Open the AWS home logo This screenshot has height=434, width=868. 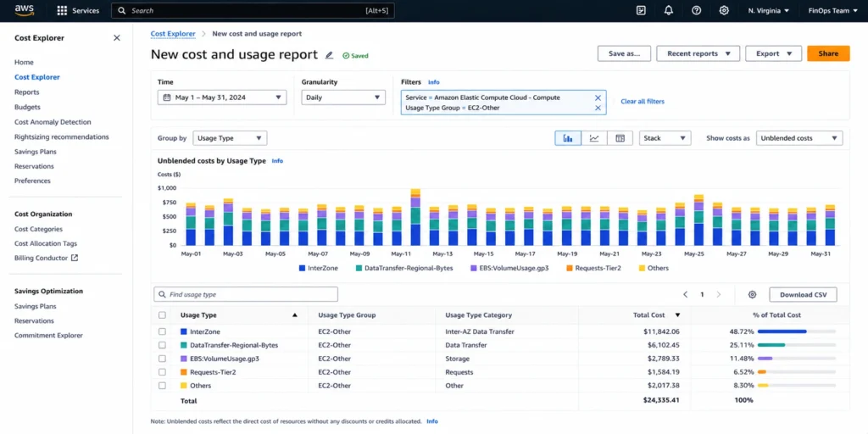25,10
